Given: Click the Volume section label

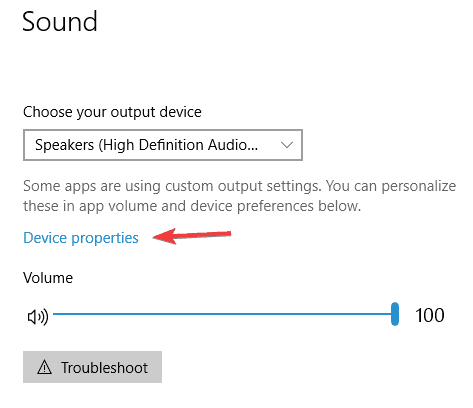Looking at the screenshot, I should pos(48,278).
